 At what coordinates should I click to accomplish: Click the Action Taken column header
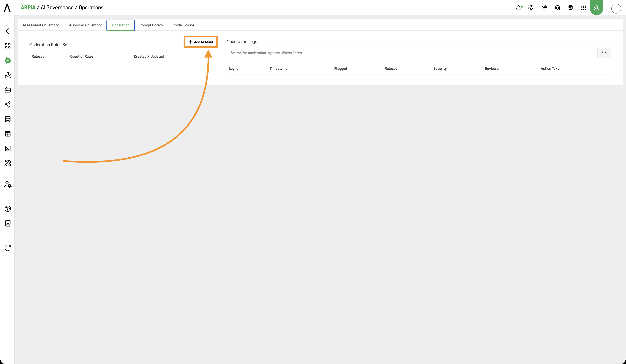click(551, 69)
